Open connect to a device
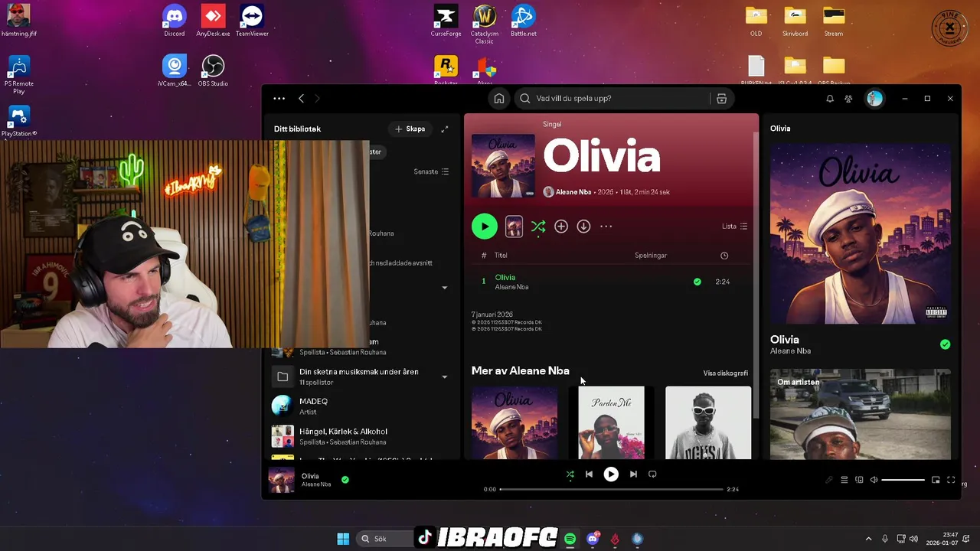Viewport: 980px width, 551px height. click(859, 480)
